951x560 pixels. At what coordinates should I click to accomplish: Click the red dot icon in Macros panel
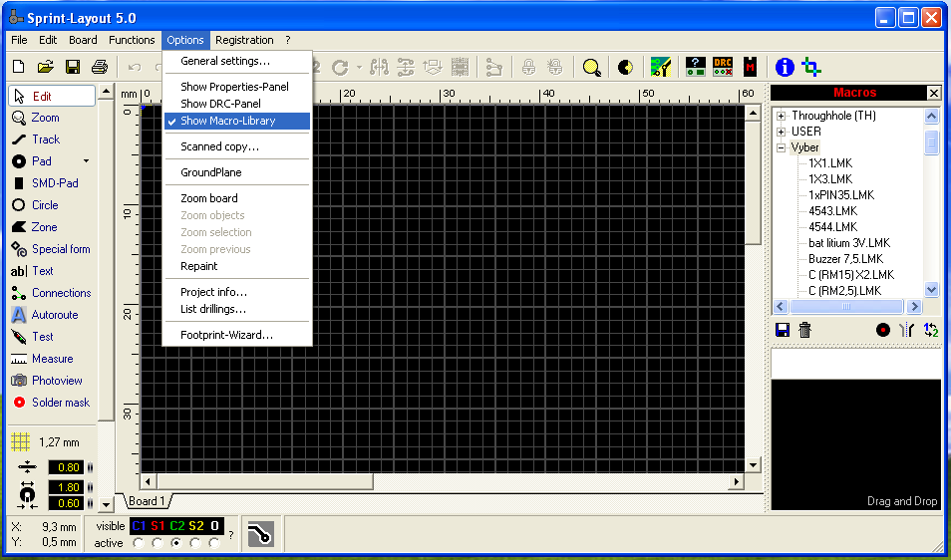pyautogui.click(x=883, y=330)
